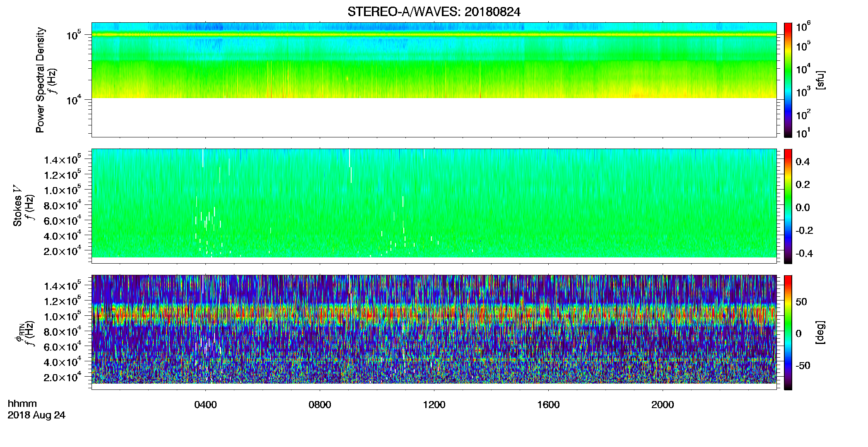Click 8.0×10^4 tick on Stokes V axis

pyautogui.click(x=63, y=205)
